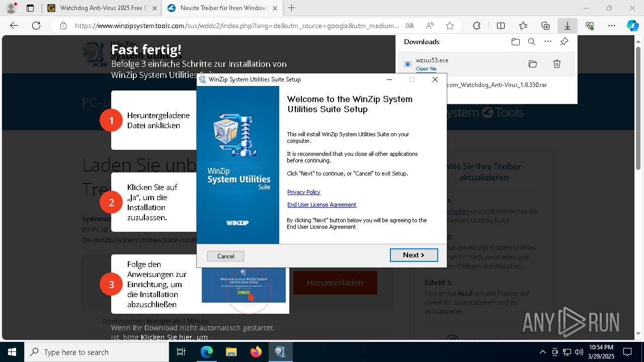Open Edge Settings and more menu
The width and height of the screenshot is (644, 362).
tap(612, 26)
